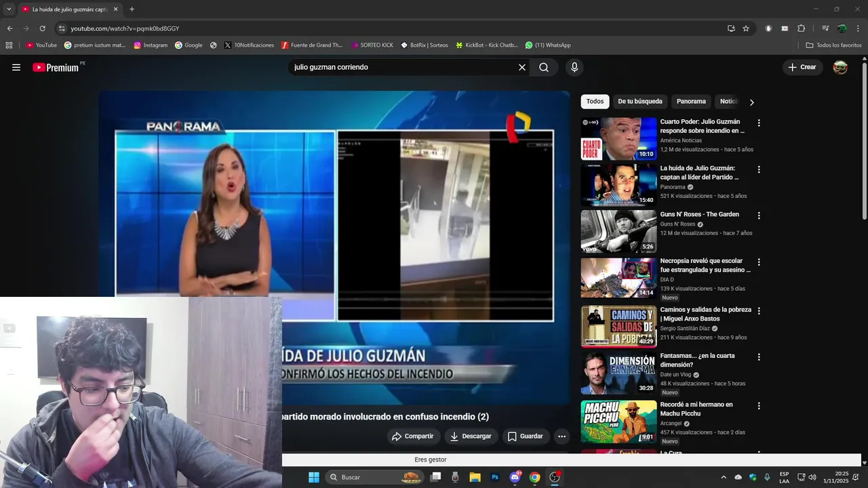
Task: Open OBS Studio from the taskbar
Action: (555, 477)
